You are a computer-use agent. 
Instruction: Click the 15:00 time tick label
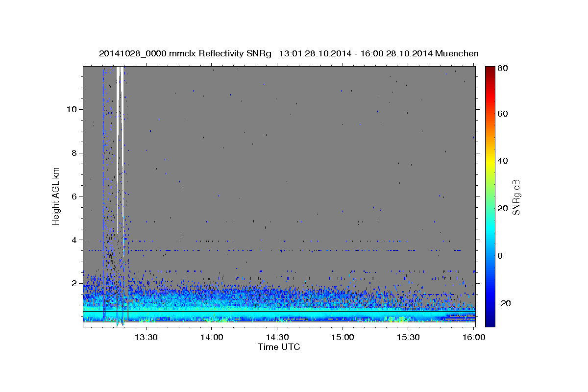pyautogui.click(x=343, y=338)
